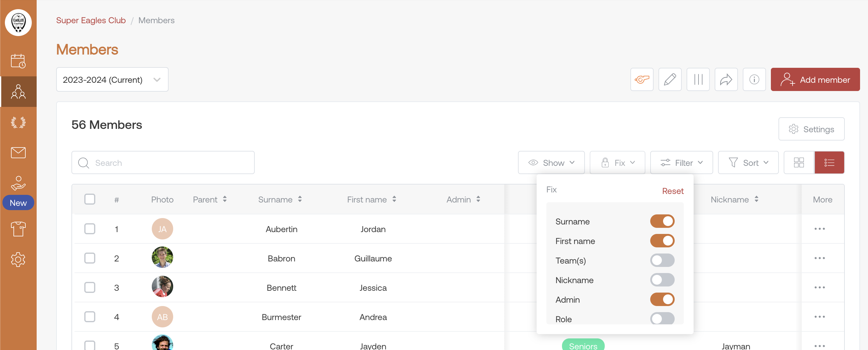Check the checkbox for member 2 Babron
Image resolution: width=868 pixels, height=350 pixels.
coord(89,258)
